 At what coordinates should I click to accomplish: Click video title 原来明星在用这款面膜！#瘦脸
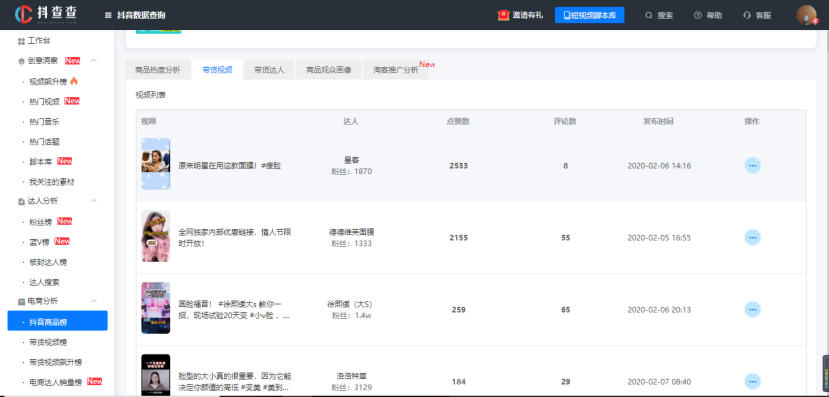click(230, 165)
